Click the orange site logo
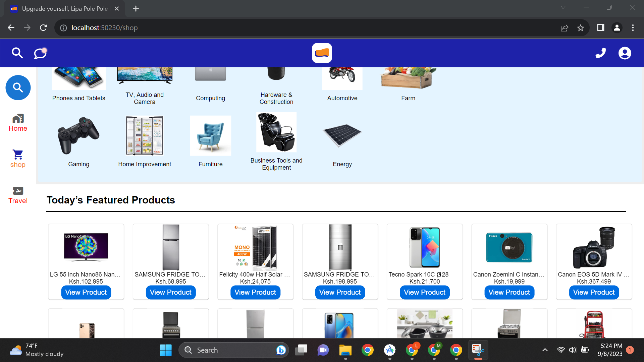The image size is (644, 362). (x=322, y=53)
